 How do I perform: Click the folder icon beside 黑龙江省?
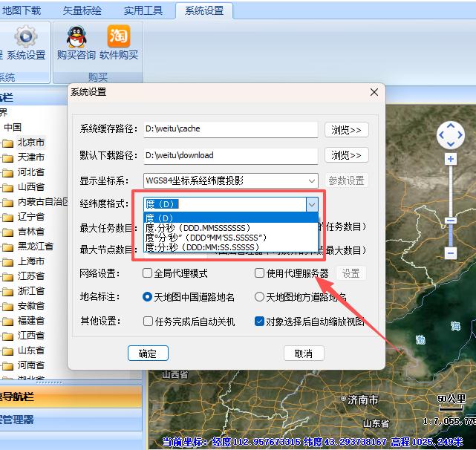click(x=7, y=247)
